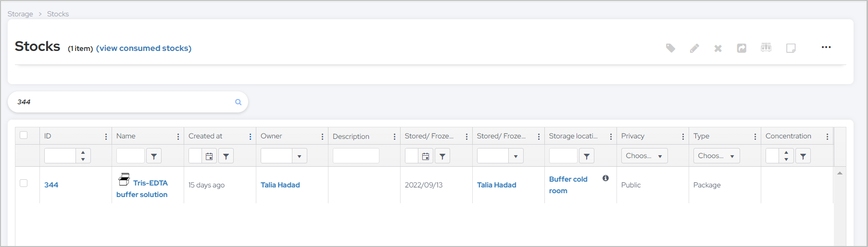Screen dimensions: 868x247
Task: Click the tag icon in Stocks toolbar
Action: pyautogui.click(x=670, y=48)
